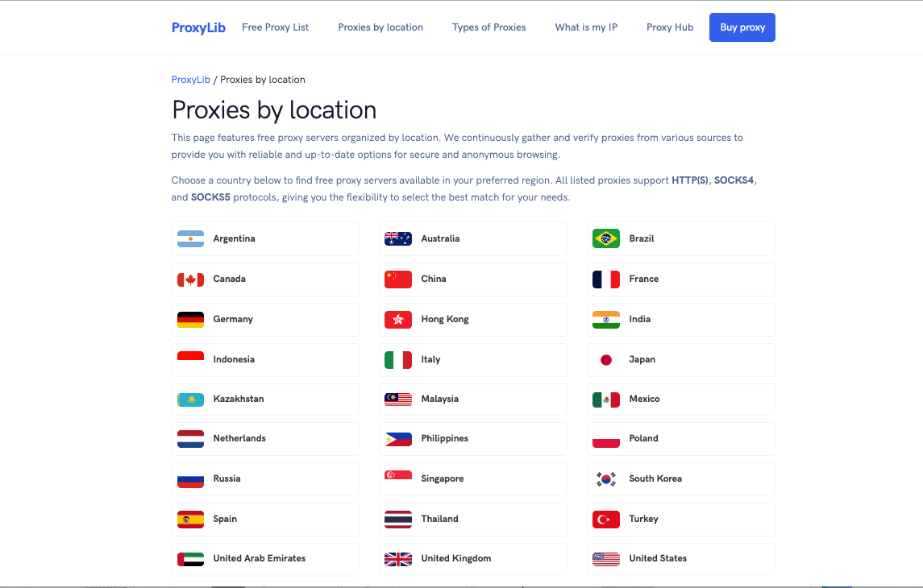Click the India flag icon
The width and height of the screenshot is (923, 588).
click(x=606, y=319)
